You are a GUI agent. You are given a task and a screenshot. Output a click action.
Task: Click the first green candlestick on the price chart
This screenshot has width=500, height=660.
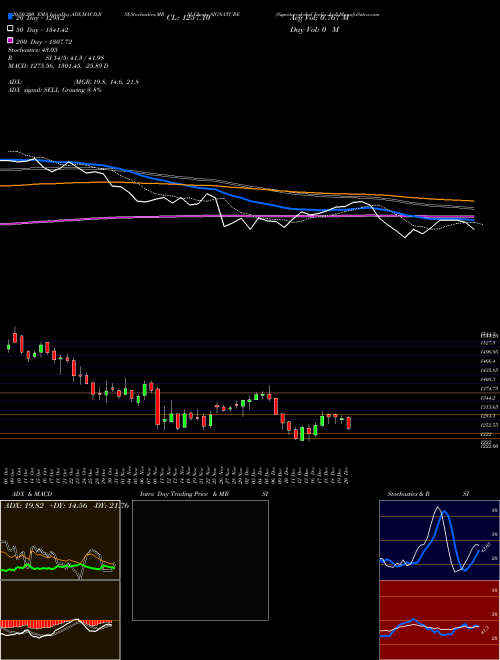[x=8, y=347]
